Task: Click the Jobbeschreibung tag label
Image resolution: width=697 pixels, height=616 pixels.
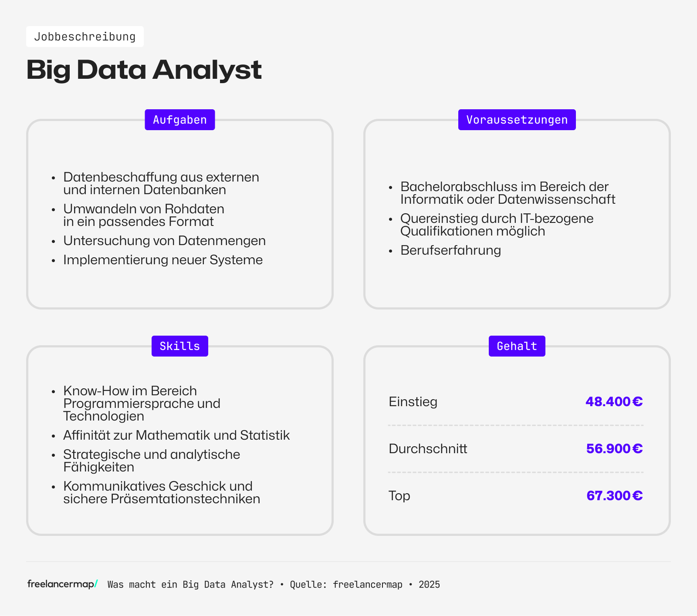Action: (85, 37)
